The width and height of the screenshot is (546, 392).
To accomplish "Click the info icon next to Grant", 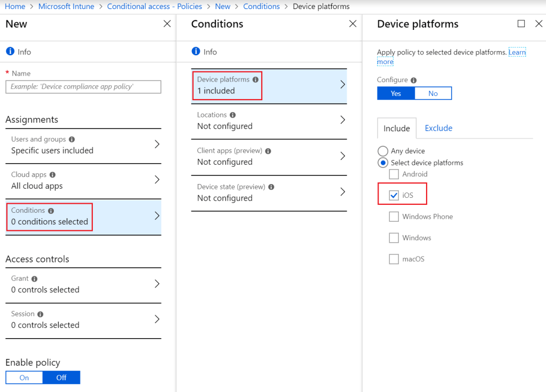I will point(35,279).
